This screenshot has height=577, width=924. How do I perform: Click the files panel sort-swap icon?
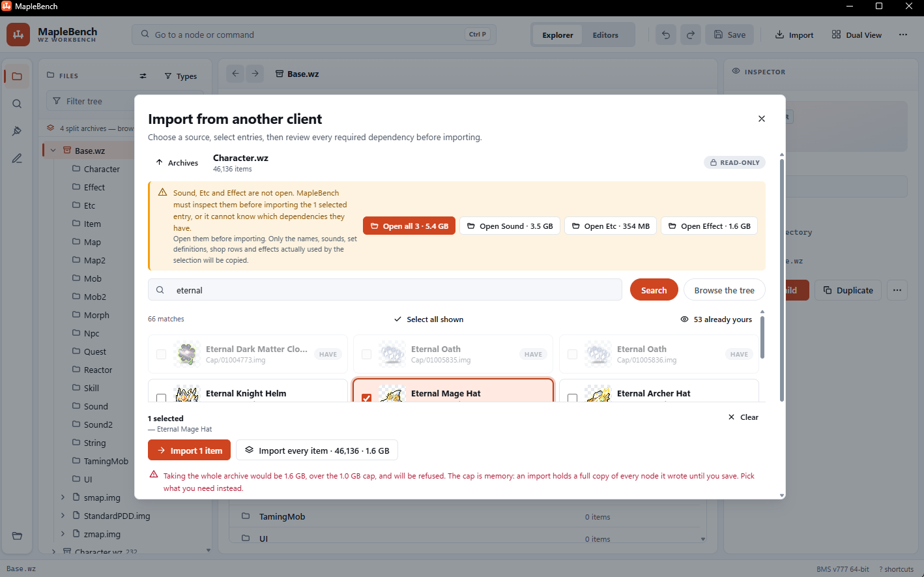point(143,76)
